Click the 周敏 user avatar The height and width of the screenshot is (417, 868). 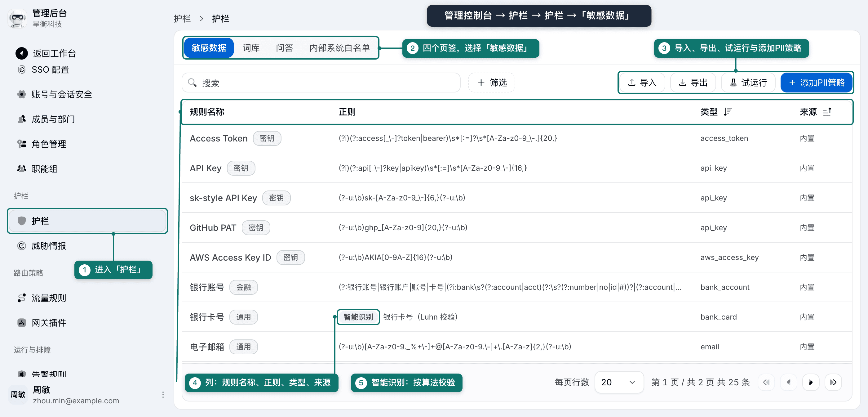click(18, 395)
